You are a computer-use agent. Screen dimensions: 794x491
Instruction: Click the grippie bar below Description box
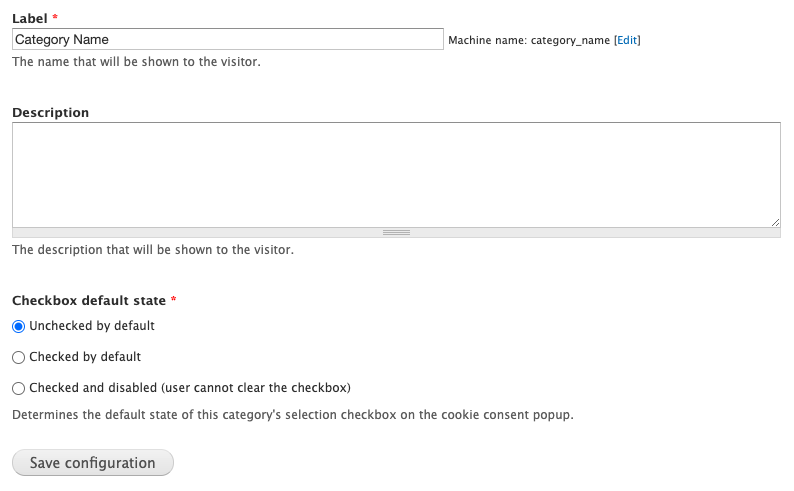click(x=396, y=233)
